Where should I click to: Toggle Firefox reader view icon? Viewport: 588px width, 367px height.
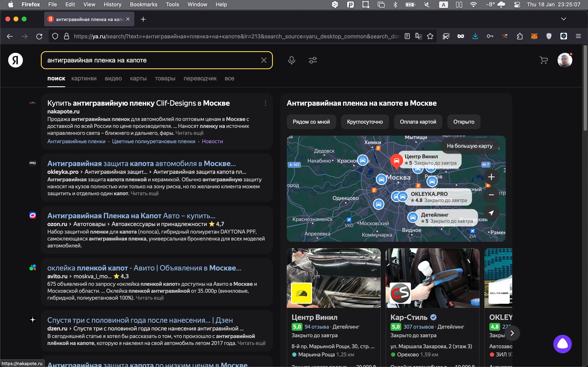click(x=407, y=36)
